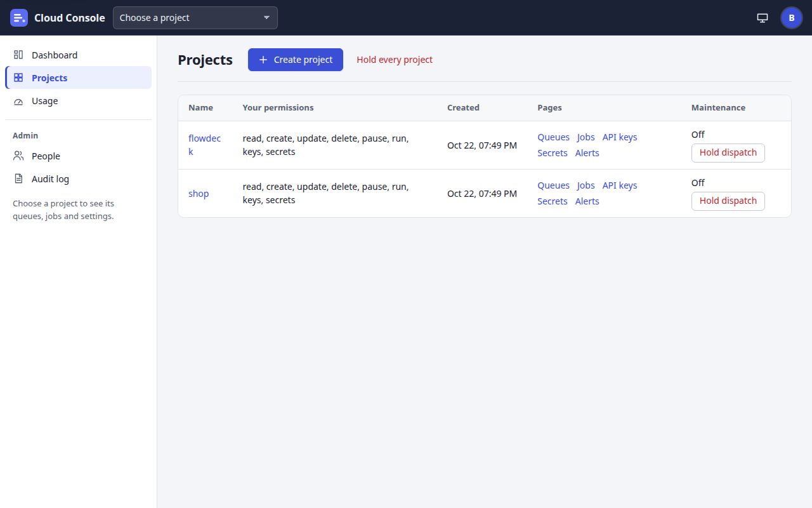The height and width of the screenshot is (508, 812).
Task: Open the Choose a project dropdown
Action: (x=195, y=18)
